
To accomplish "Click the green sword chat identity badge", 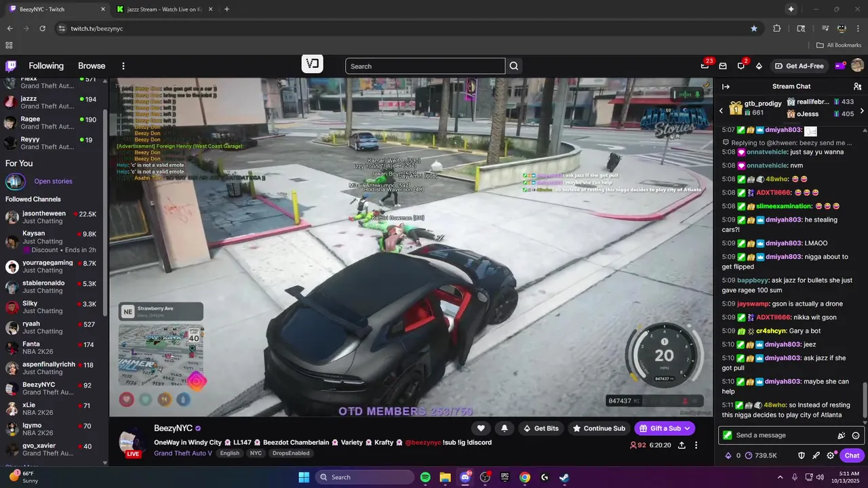I will coord(728,435).
